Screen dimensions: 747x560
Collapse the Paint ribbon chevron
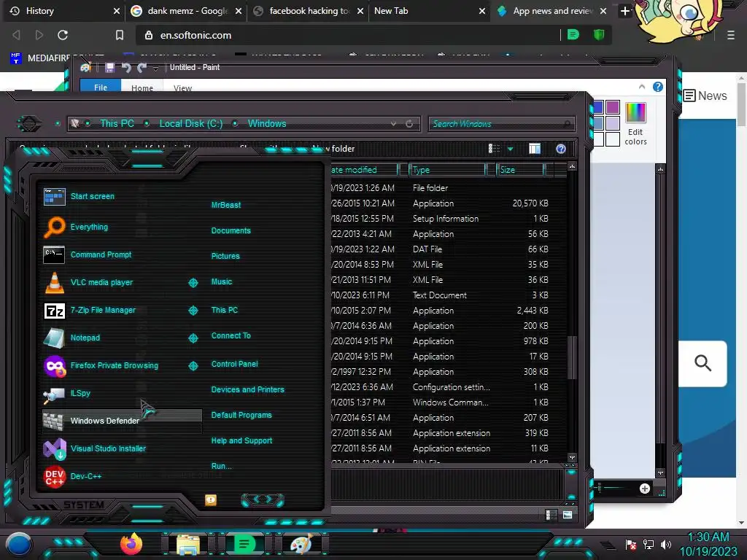[642, 87]
